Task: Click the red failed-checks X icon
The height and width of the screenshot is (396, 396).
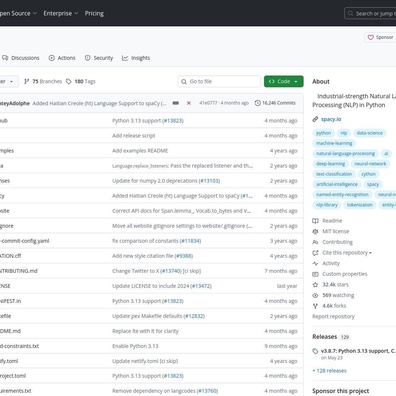Action: [189, 103]
